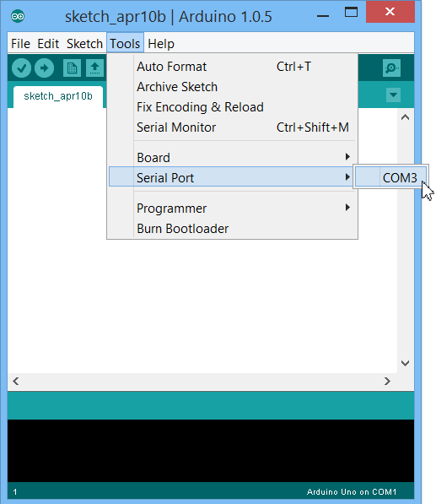The height and width of the screenshot is (504, 436).
Task: Click the Upload arrow toolbar button
Action: 44,68
